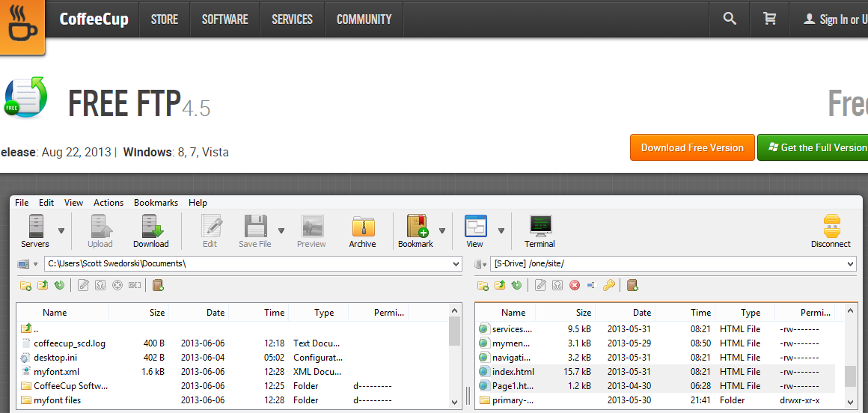This screenshot has width=868, height=413.
Task: Click the rename icon in remote pane
Action: coord(590,285)
